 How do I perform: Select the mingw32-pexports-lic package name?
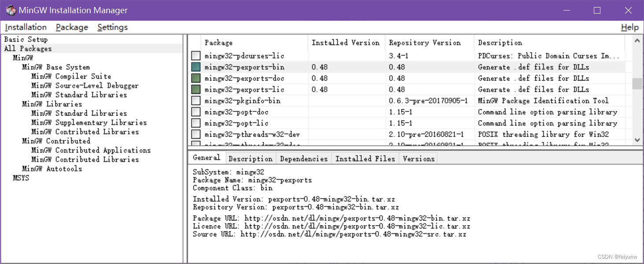tap(244, 89)
